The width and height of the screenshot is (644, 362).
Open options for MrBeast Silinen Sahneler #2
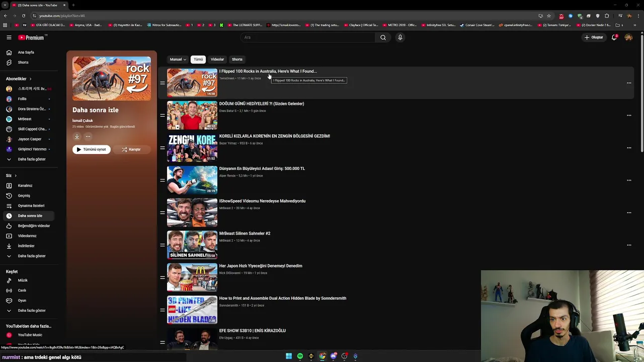(x=629, y=245)
